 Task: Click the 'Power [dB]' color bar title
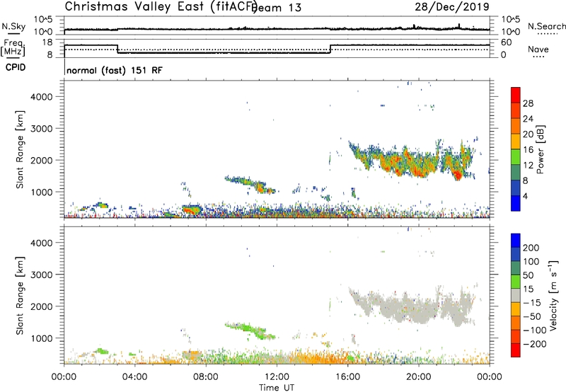pyautogui.click(x=541, y=149)
